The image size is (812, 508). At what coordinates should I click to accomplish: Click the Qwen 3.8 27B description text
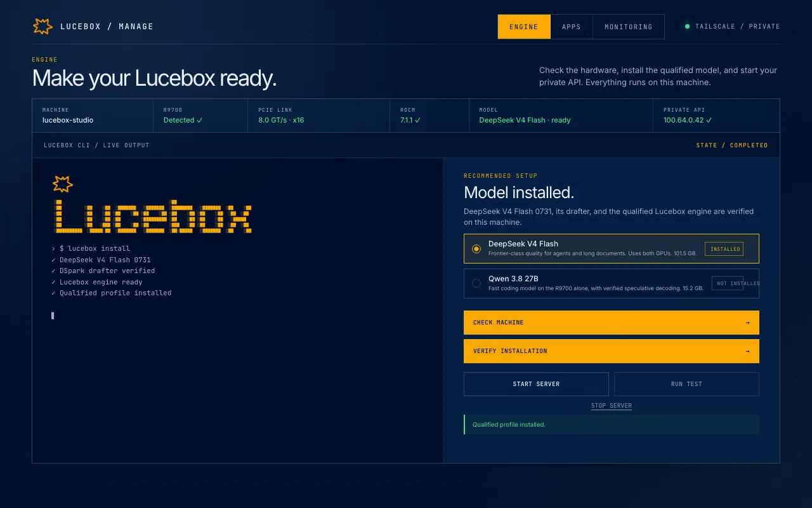596,288
